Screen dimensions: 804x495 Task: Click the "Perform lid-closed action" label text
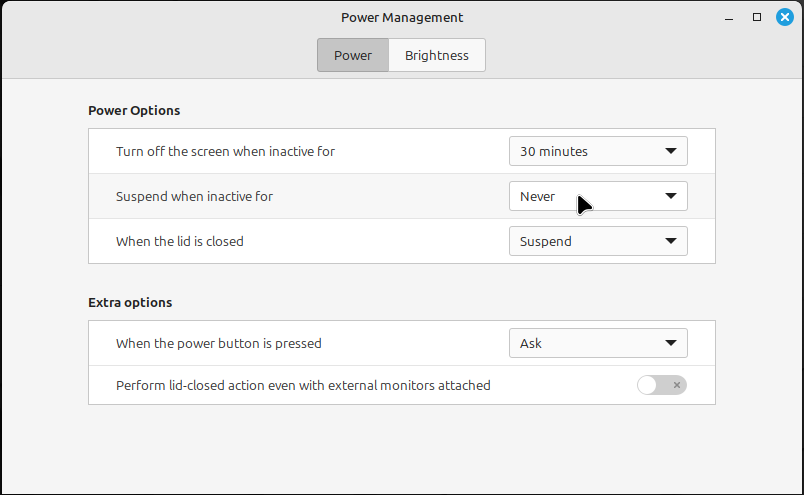[303, 385]
